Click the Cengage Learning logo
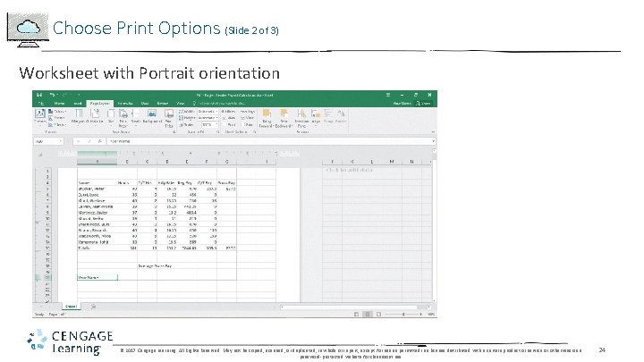The height and width of the screenshot is (362, 644). (x=70, y=342)
